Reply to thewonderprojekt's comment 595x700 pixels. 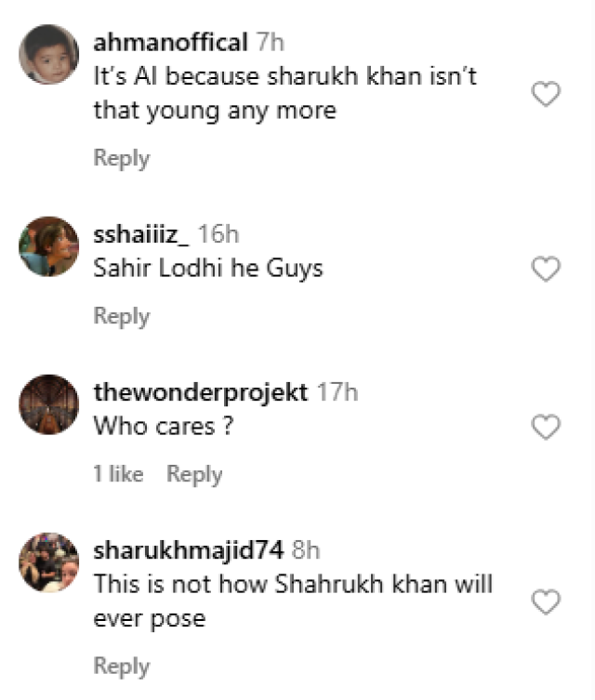(194, 474)
